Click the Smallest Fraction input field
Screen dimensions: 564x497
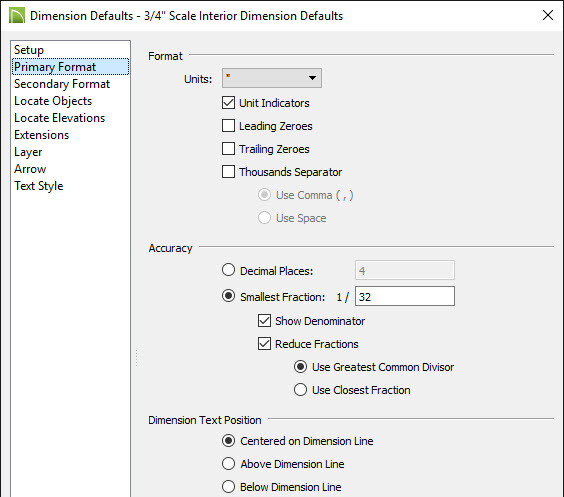(x=405, y=296)
